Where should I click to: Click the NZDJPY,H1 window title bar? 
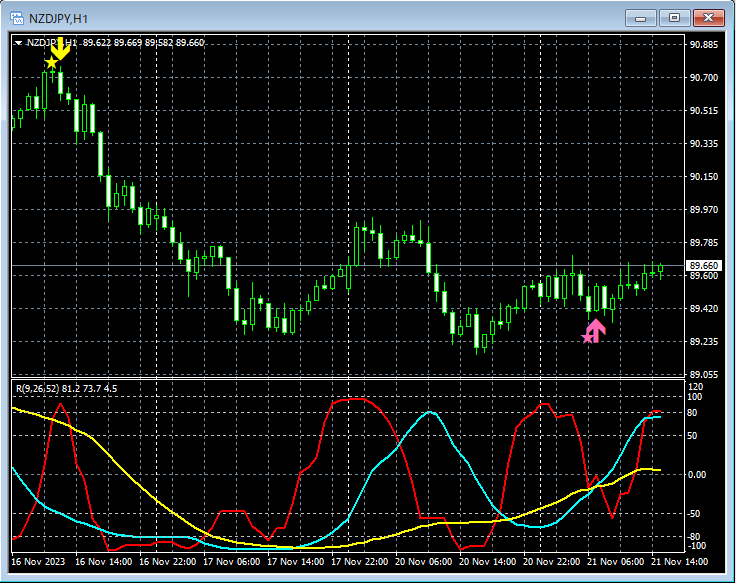(x=300, y=17)
